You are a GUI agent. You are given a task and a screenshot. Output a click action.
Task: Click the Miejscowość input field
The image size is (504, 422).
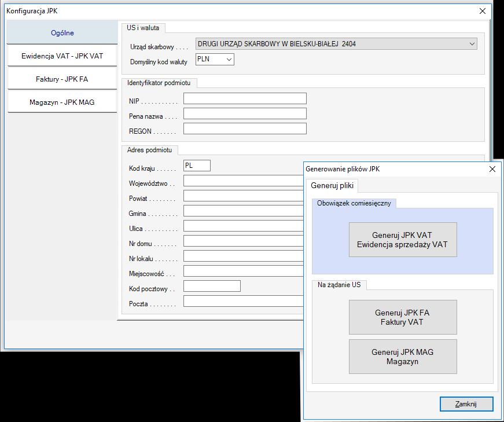(x=244, y=271)
